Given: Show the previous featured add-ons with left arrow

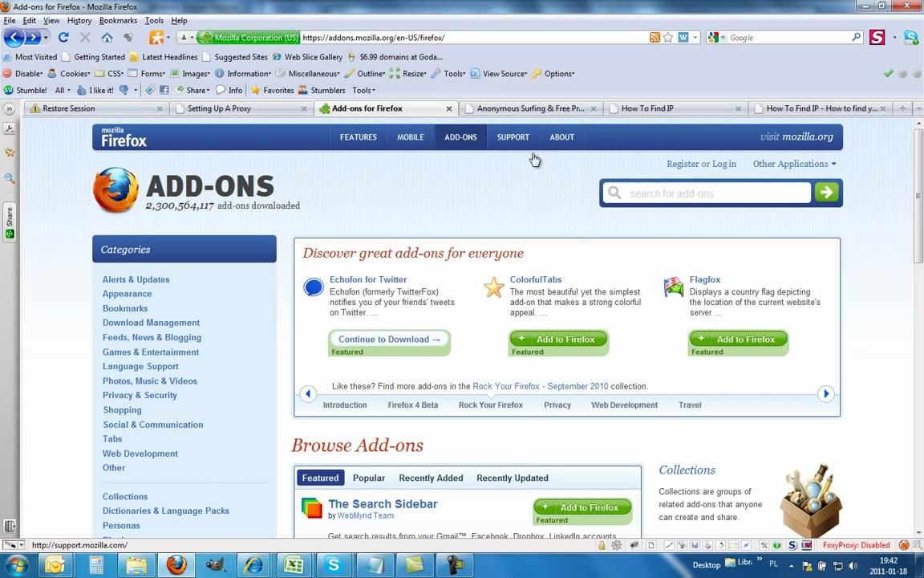Looking at the screenshot, I should tap(308, 393).
